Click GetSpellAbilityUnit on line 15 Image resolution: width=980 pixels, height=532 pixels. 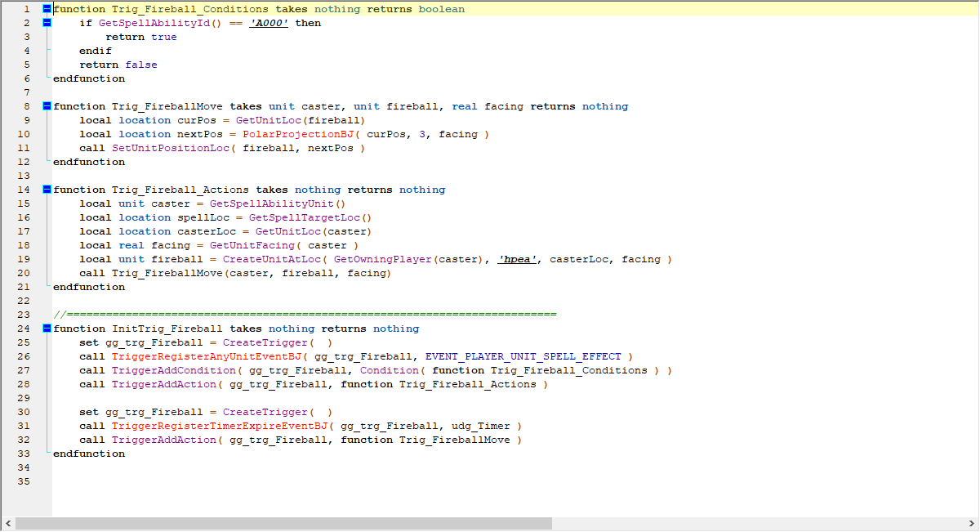(272, 203)
